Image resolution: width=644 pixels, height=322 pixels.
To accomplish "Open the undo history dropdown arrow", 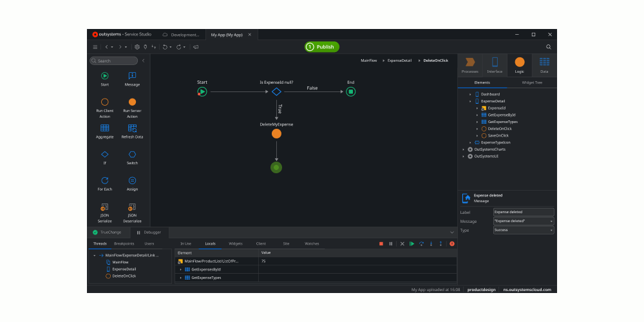I will tap(171, 47).
